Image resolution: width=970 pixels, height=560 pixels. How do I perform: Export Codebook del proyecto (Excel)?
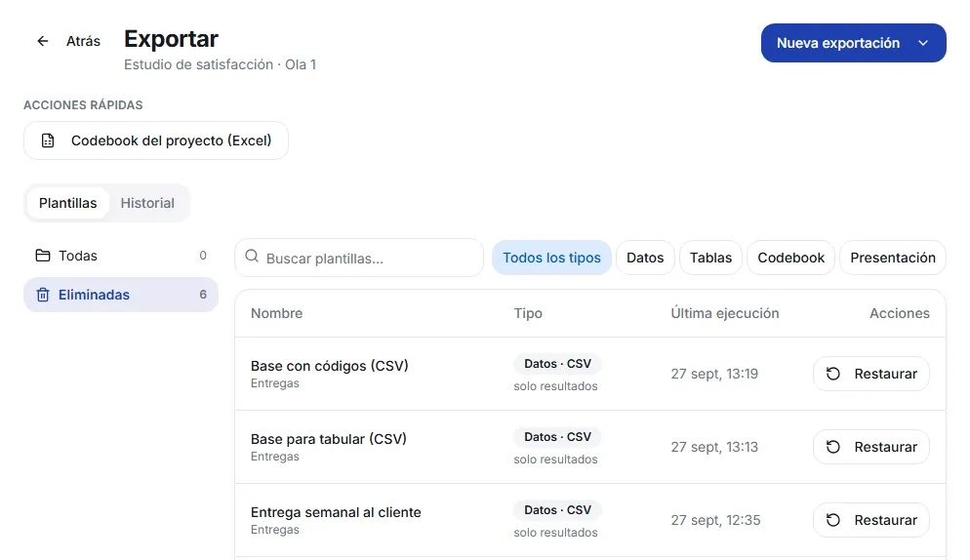pyautogui.click(x=156, y=140)
